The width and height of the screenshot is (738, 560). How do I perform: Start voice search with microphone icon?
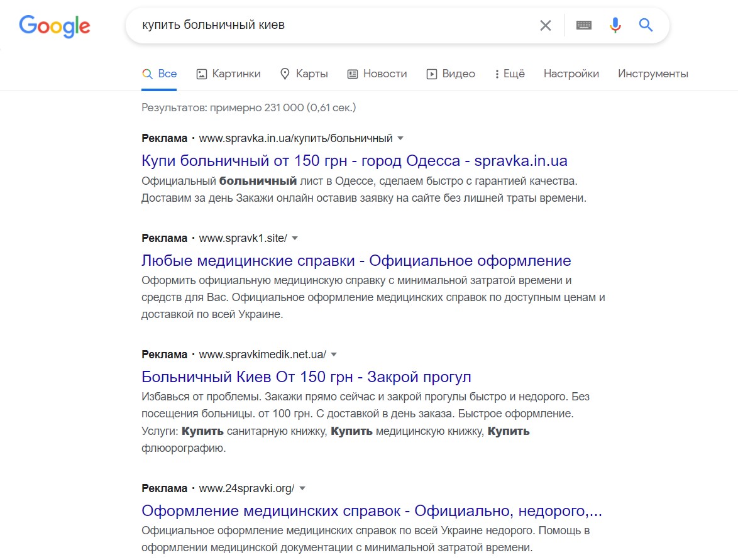click(615, 25)
